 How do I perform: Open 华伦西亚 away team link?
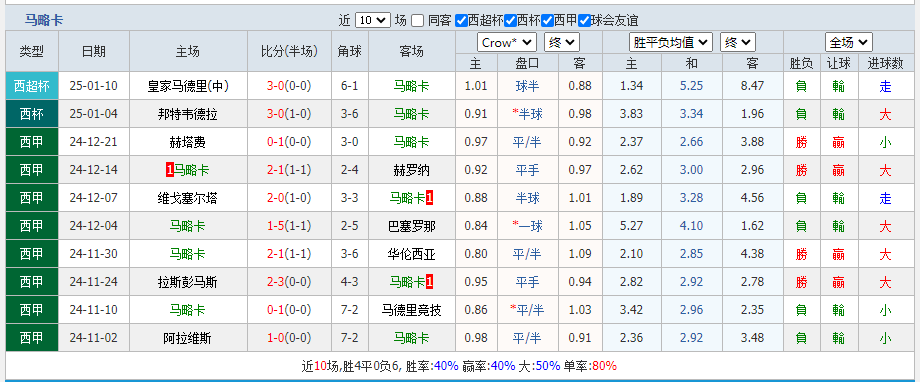pos(411,254)
